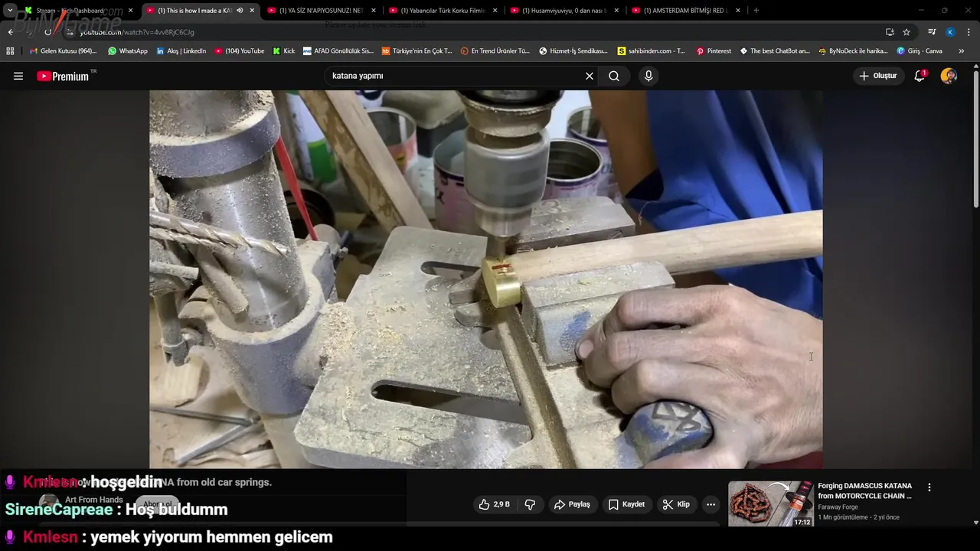Switch to 'AMSTERDAM BİTMİŞ' tab
The image size is (980, 551).
click(x=685, y=11)
